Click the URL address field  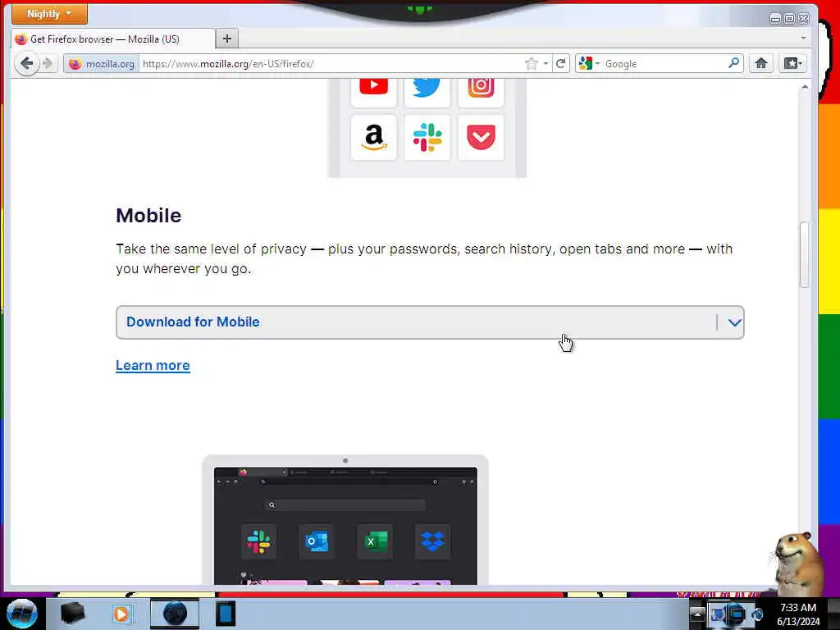coord(332,64)
